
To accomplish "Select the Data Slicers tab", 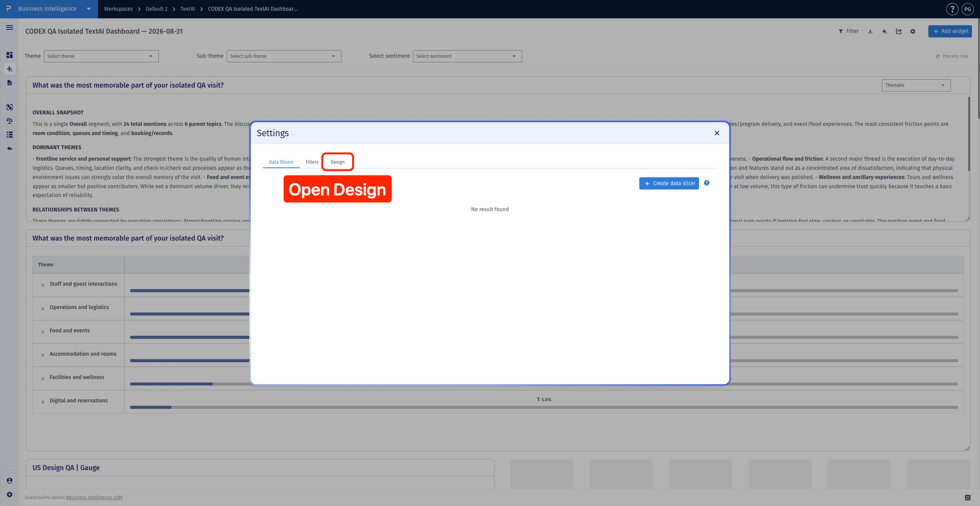I will 281,162.
